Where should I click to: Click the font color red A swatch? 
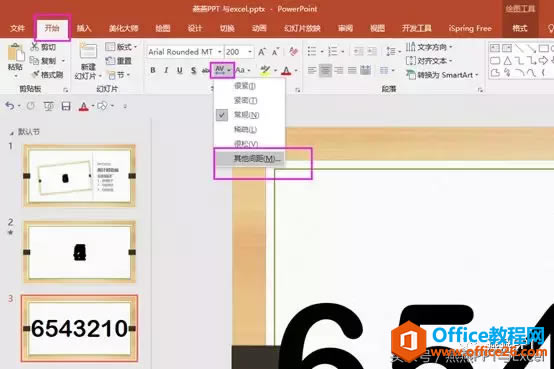tap(286, 70)
